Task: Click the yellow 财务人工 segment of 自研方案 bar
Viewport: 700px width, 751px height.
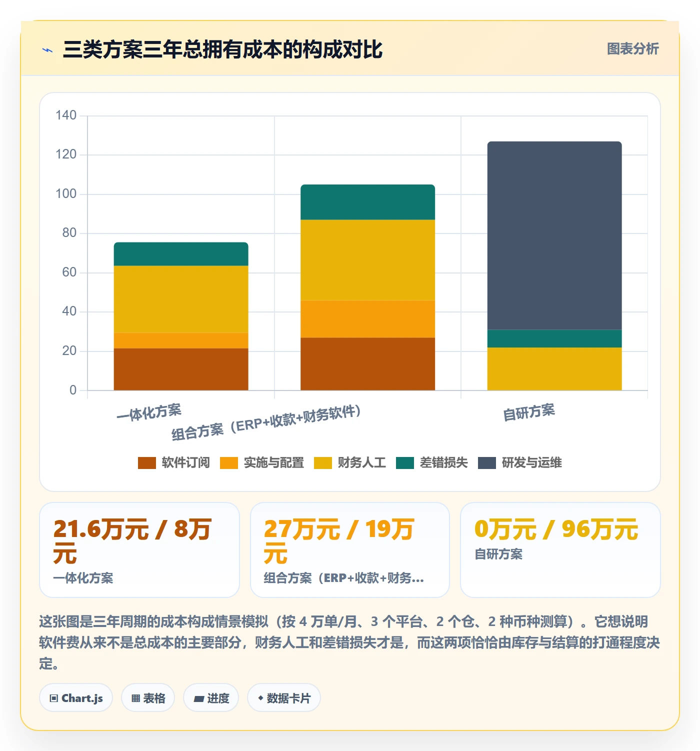Action: tap(554, 369)
